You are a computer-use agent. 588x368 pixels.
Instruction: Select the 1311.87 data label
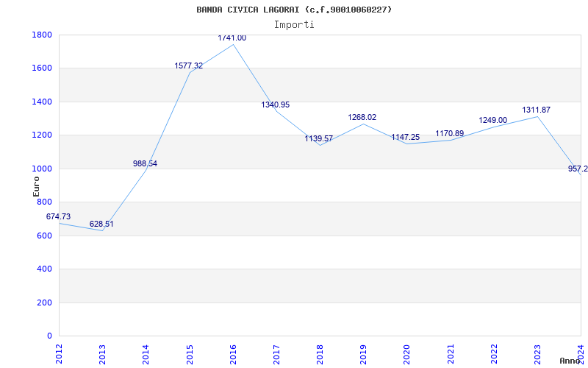pyautogui.click(x=537, y=110)
